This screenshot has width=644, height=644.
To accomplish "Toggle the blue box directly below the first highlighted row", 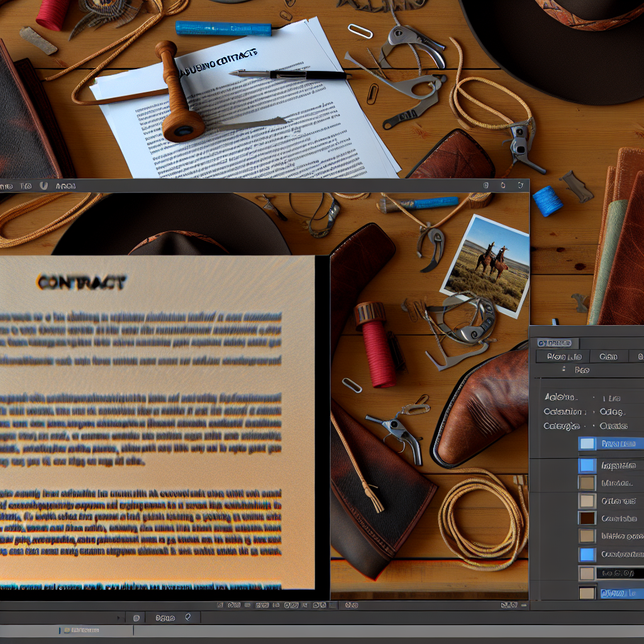I will click(x=587, y=466).
